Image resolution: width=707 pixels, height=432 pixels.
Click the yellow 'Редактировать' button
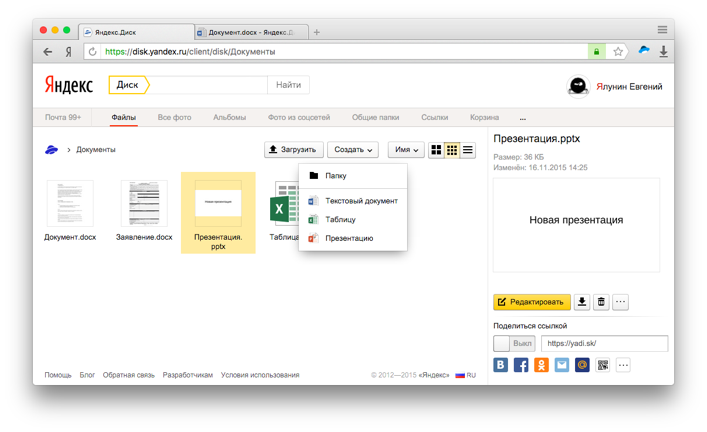coord(532,302)
